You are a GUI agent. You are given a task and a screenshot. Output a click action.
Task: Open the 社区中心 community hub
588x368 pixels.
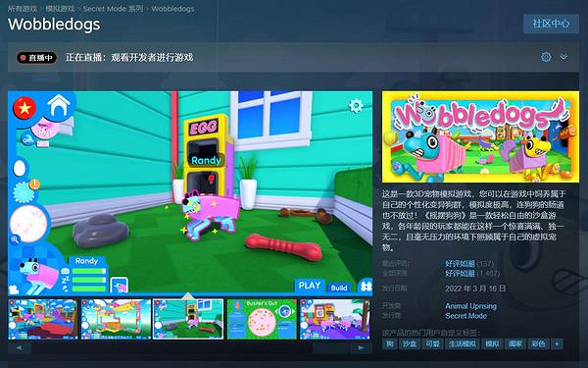tap(551, 24)
